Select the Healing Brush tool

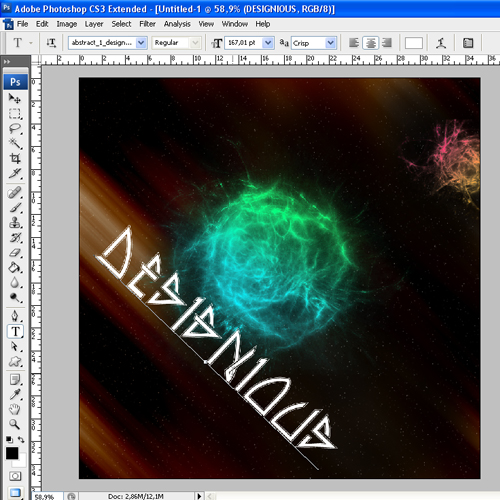pos(15,193)
